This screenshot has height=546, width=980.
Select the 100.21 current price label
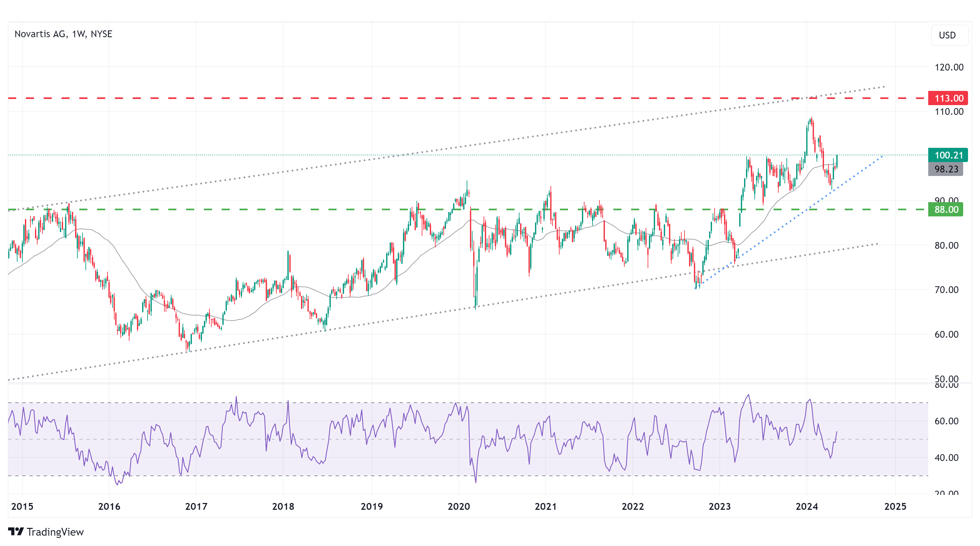(x=948, y=155)
